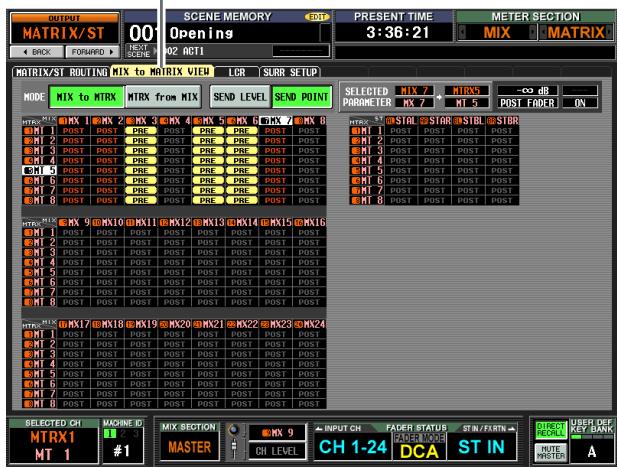Switch to the LCR tab
The height and width of the screenshot is (468, 617).
(237, 72)
